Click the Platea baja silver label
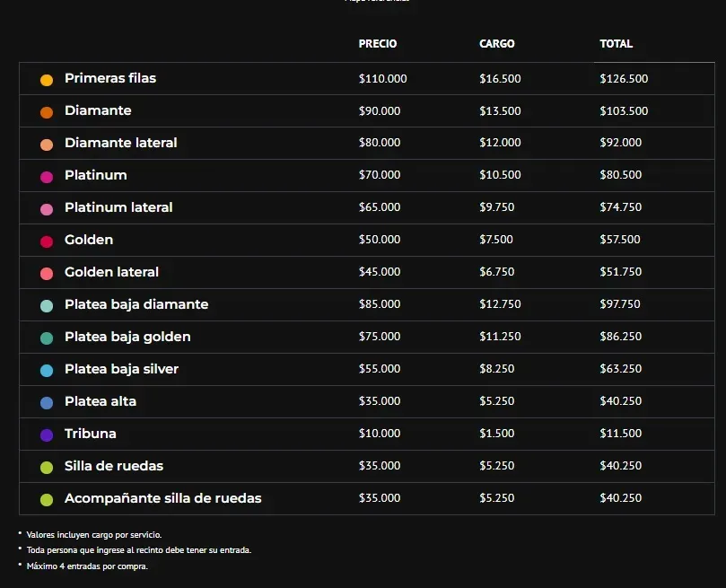The height and width of the screenshot is (588, 726). click(121, 369)
